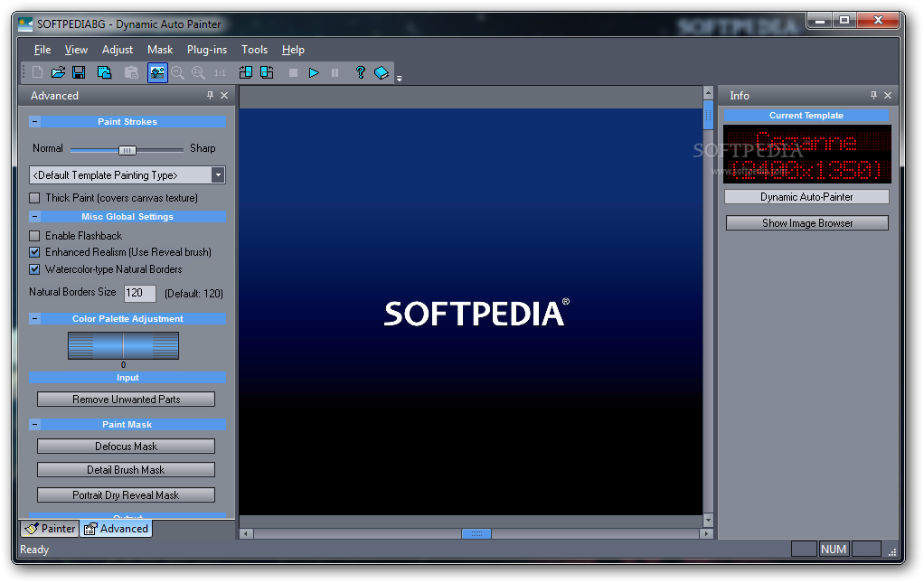This screenshot has width=924, height=583.
Task: Click the zoom out magnifier icon
Action: coord(177,72)
